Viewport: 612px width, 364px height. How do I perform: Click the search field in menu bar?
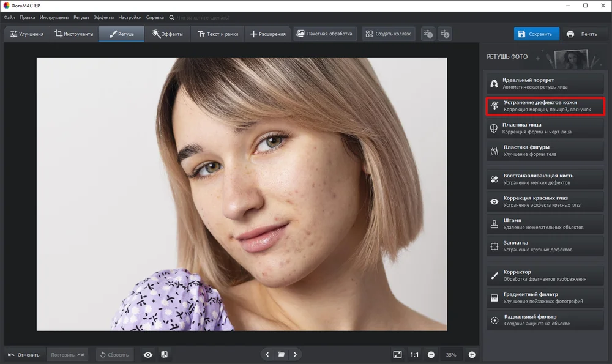[x=203, y=18]
